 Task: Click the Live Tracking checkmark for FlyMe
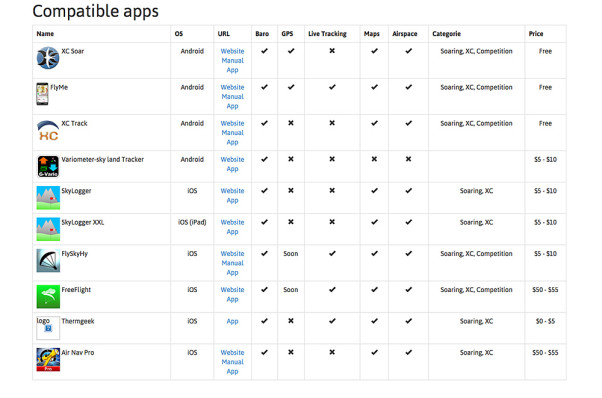332,87
